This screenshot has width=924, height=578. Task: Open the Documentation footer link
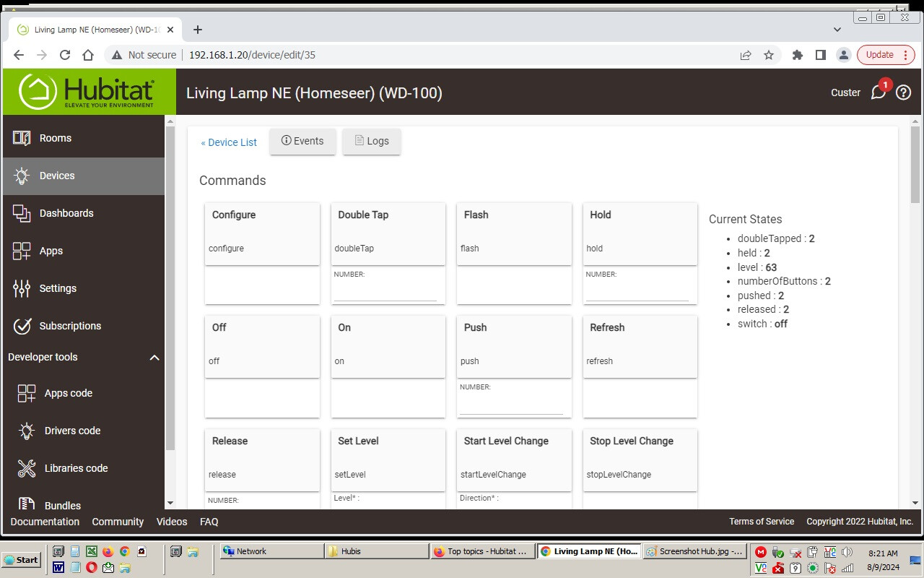click(45, 522)
